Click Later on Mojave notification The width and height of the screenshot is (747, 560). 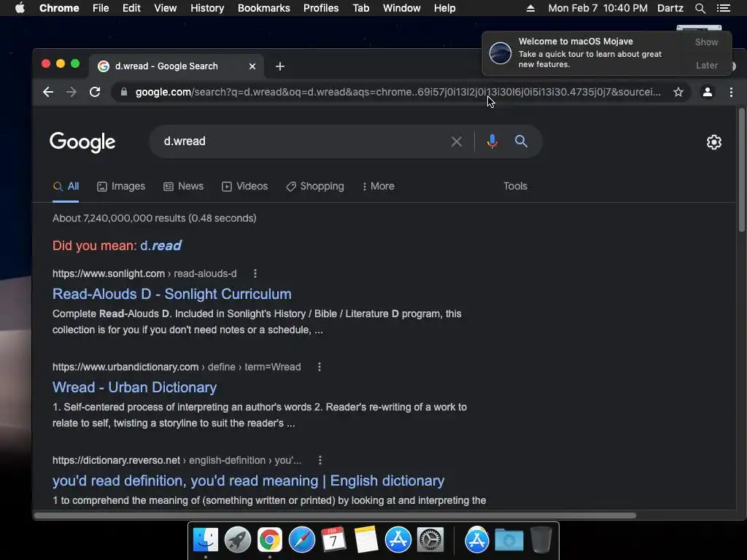[706, 65]
